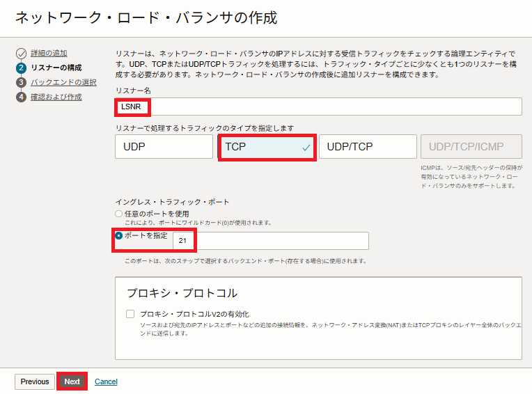Choose ポートを指定 radio button
Screen dimensions: 532x394
(x=118, y=235)
